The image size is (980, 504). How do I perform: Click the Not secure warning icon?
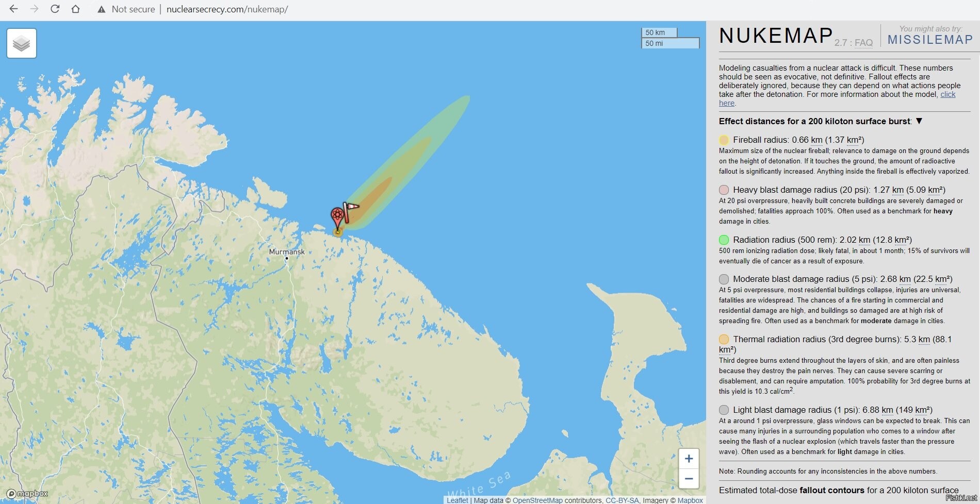pos(102,9)
